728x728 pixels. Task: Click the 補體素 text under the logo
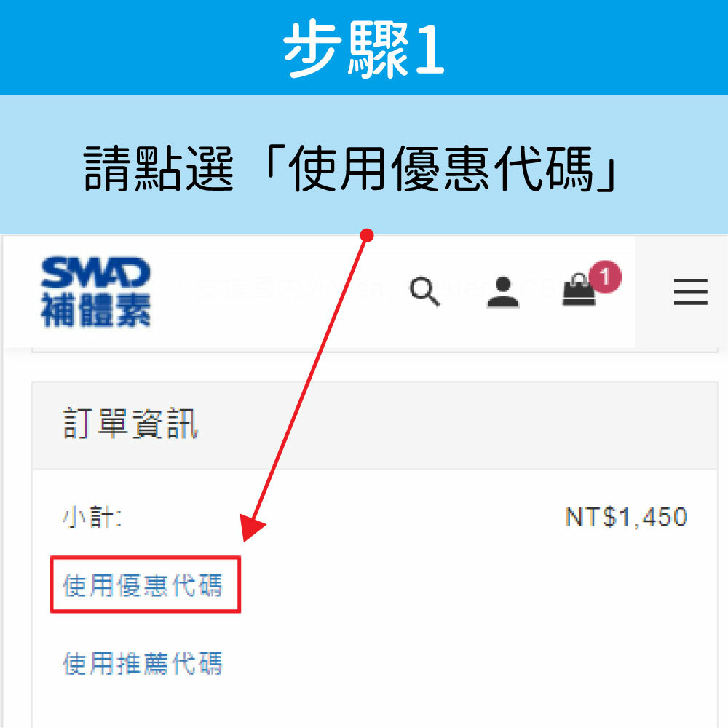click(95, 311)
